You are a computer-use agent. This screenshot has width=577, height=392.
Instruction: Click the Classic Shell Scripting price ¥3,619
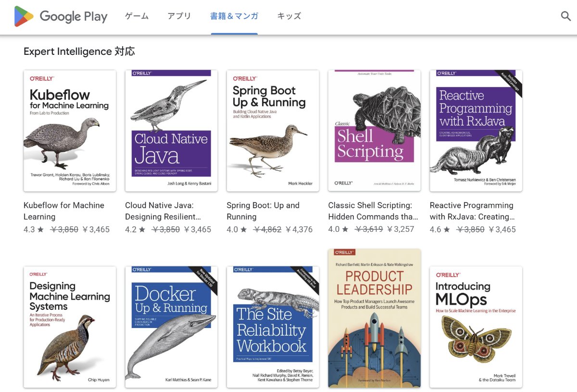tap(369, 229)
